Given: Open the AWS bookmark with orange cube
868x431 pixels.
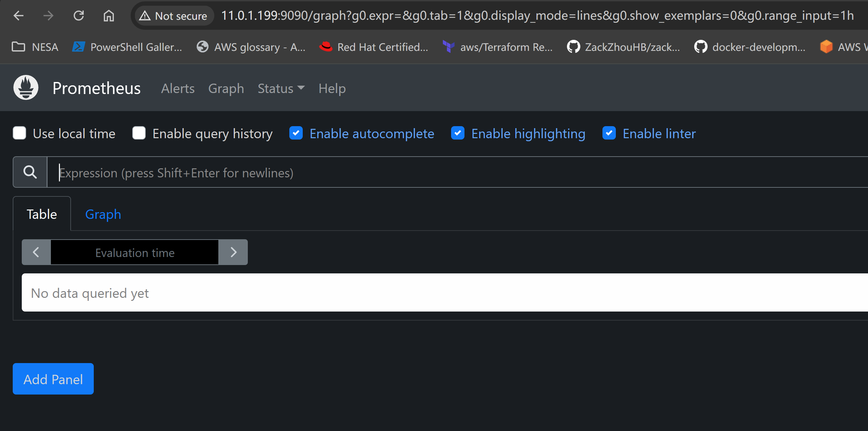Looking at the screenshot, I should tap(844, 47).
